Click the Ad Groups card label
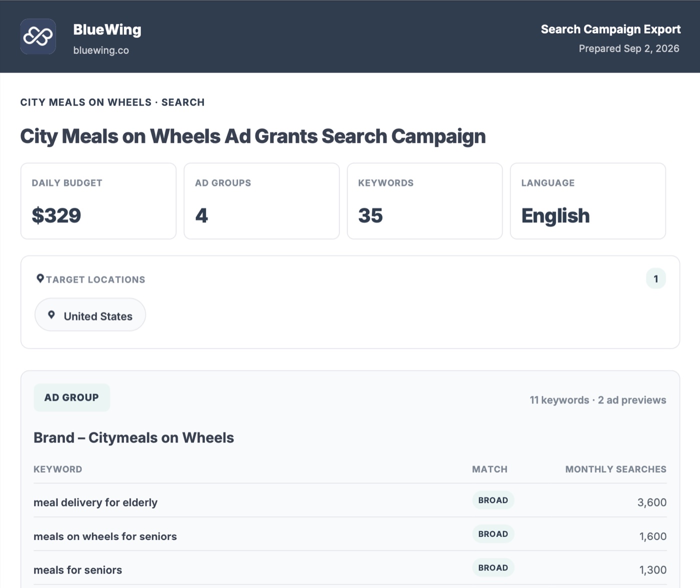 pos(223,183)
